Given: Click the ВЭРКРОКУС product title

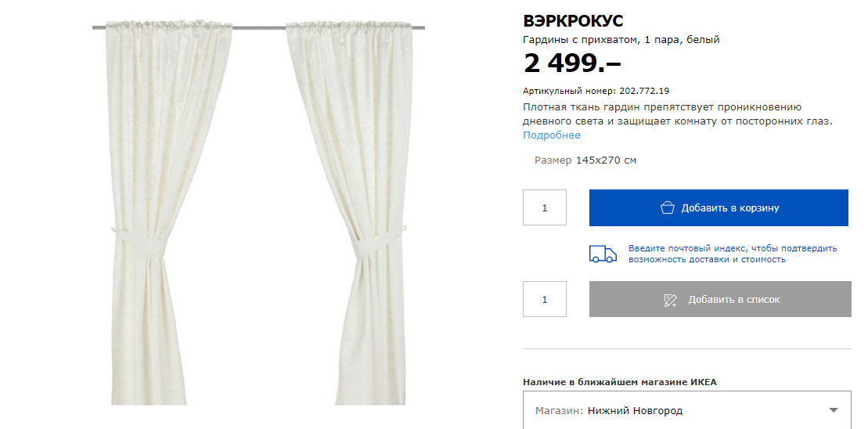Looking at the screenshot, I should click(x=573, y=21).
